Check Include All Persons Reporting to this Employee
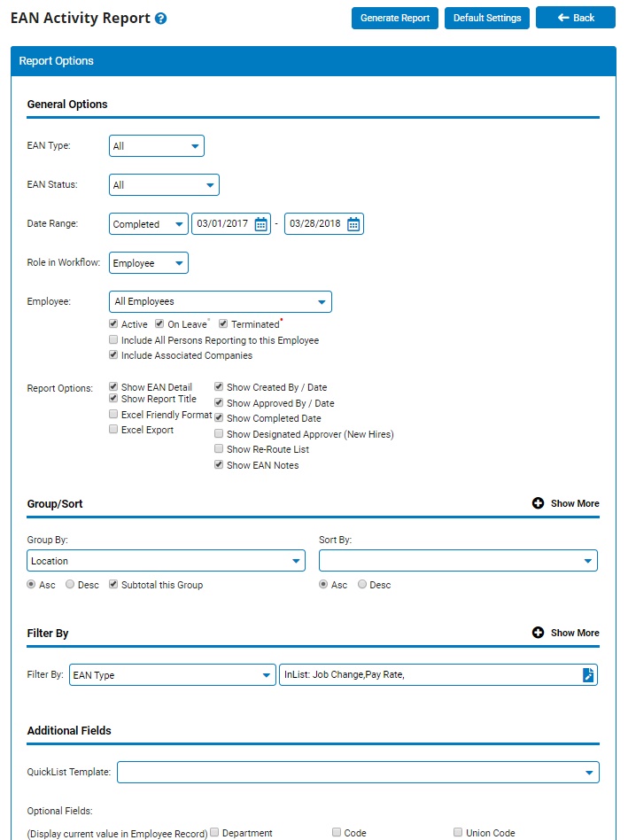The width and height of the screenshot is (628, 840). (113, 339)
